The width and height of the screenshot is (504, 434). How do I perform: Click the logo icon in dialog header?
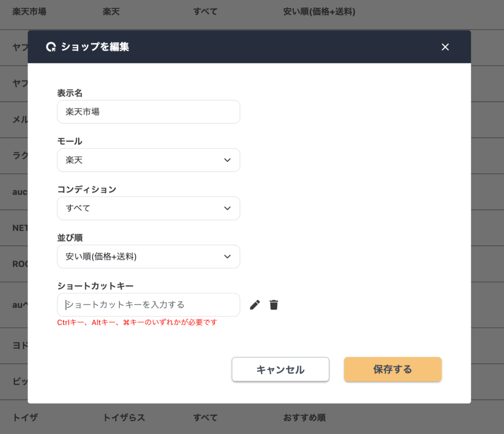(x=51, y=47)
